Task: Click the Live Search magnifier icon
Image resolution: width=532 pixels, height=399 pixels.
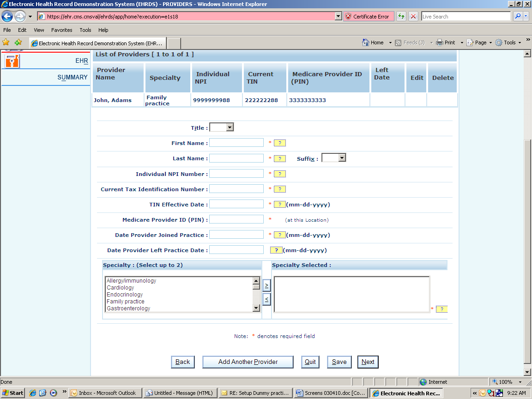Action: 518,17
